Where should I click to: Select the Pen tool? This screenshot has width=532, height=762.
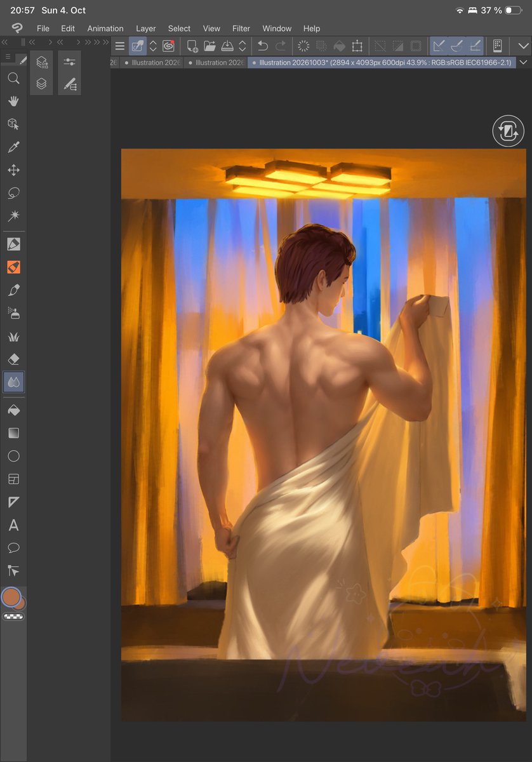[x=13, y=244]
